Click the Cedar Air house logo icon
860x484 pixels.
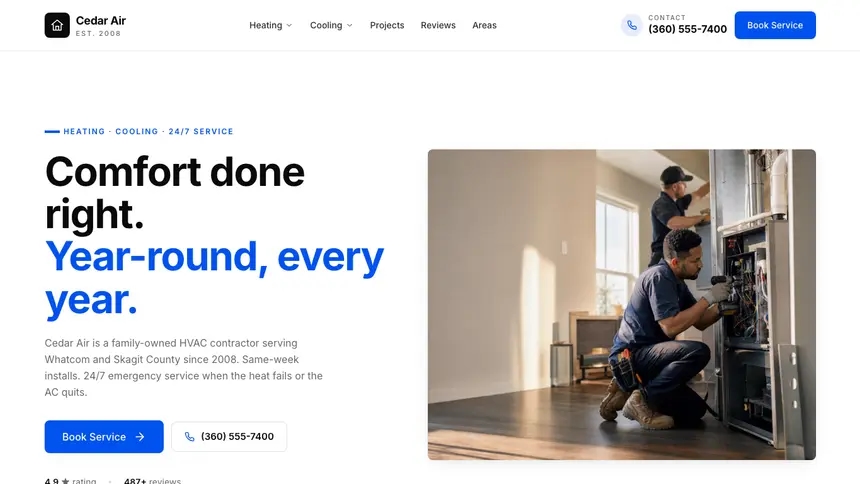[x=57, y=25]
